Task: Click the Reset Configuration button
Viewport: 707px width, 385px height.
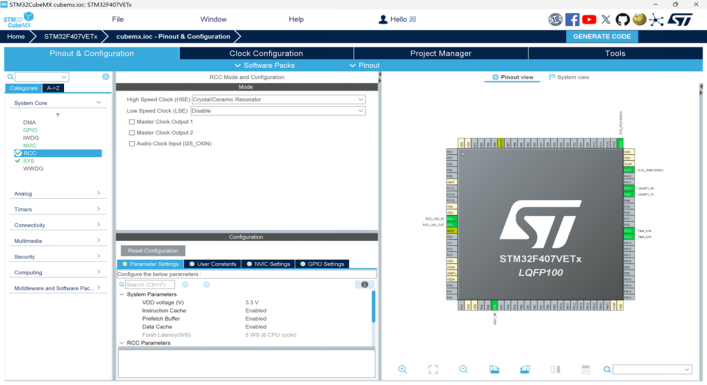Action: pos(153,251)
